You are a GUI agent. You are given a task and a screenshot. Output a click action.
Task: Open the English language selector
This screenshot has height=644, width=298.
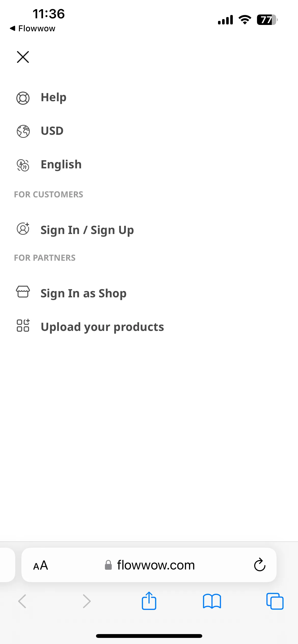click(x=61, y=165)
